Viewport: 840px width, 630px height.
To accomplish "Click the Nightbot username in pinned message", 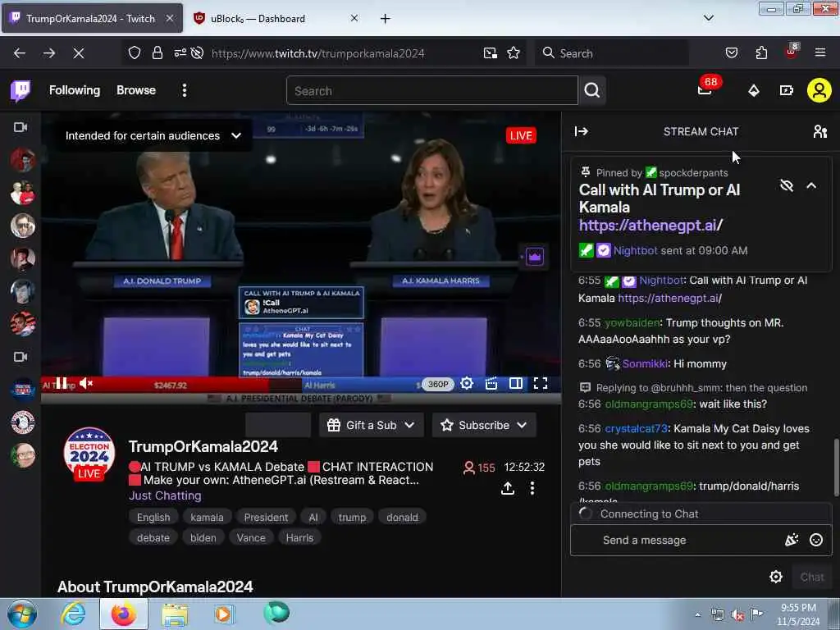I will [x=635, y=250].
